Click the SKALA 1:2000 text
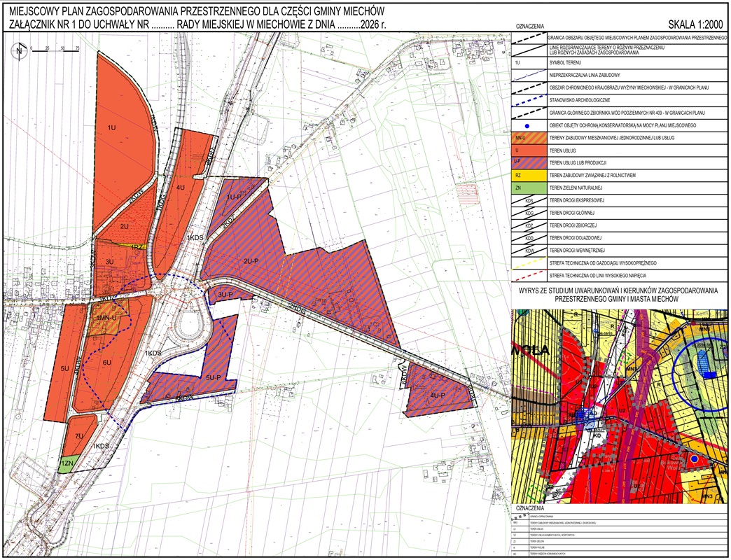 697,24
